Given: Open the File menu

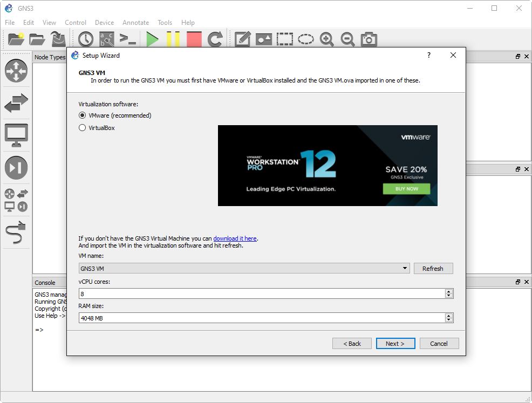Looking at the screenshot, I should (10, 23).
